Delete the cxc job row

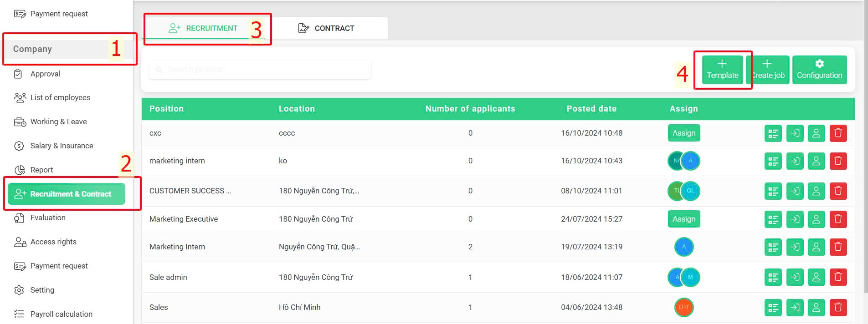tap(838, 133)
